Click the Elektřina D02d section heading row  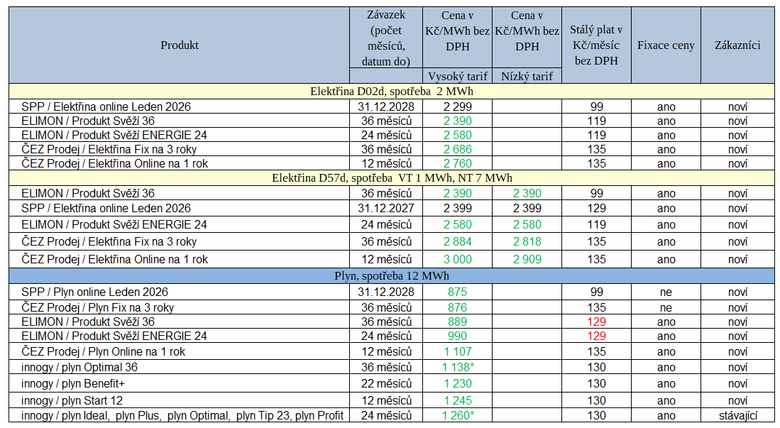pyautogui.click(x=391, y=91)
